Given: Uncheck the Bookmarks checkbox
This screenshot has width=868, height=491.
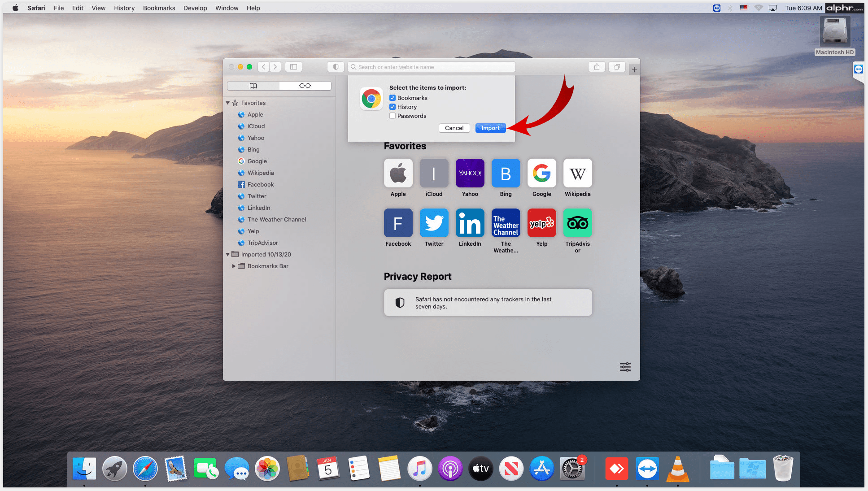Looking at the screenshot, I should (393, 98).
